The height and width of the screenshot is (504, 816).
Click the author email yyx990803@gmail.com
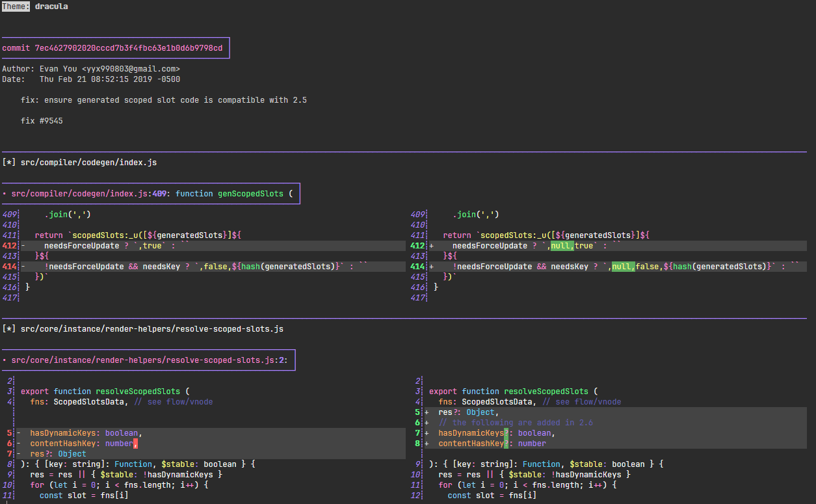click(x=131, y=69)
